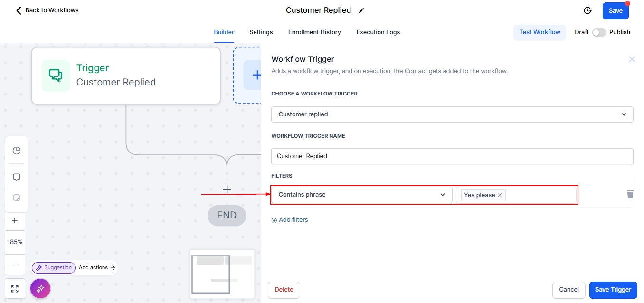
Task: Click the Test Workflow button
Action: coord(540,32)
